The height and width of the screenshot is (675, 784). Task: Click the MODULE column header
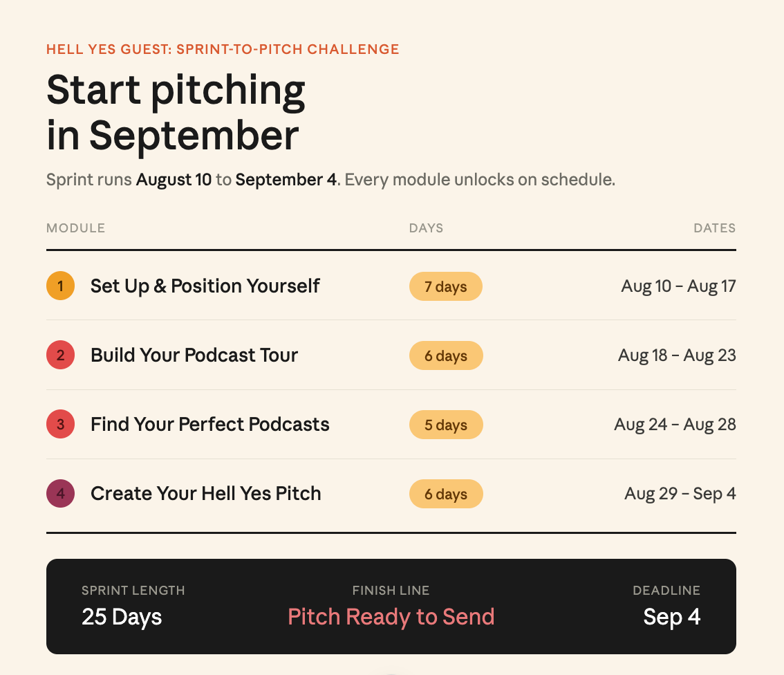75,228
